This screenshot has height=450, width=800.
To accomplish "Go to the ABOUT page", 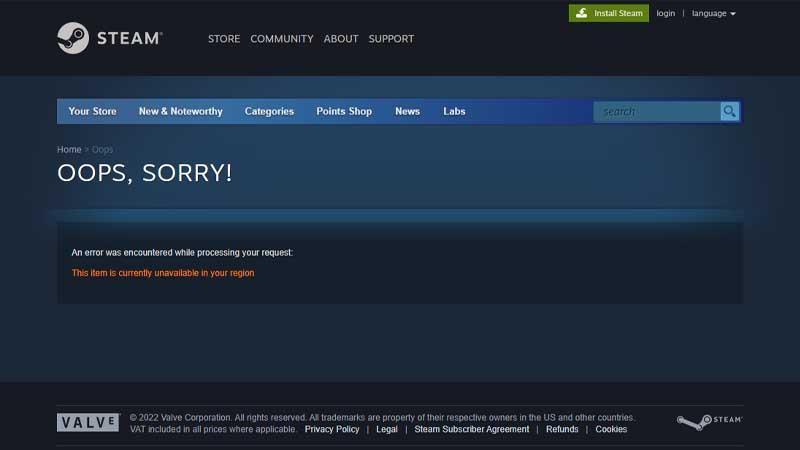I will click(341, 39).
